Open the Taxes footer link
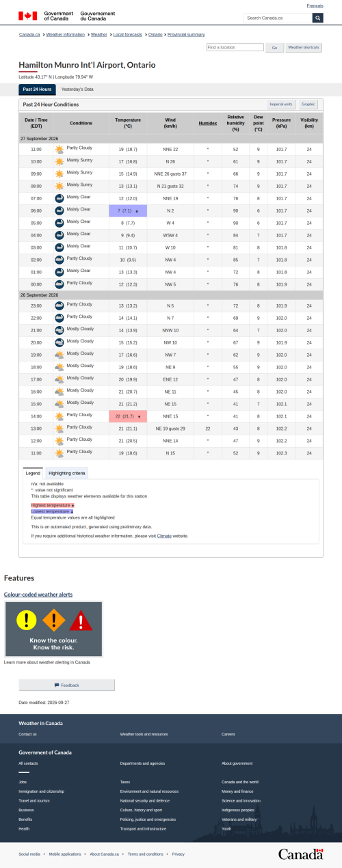Image resolution: width=342 pixels, height=868 pixels. pyautogui.click(x=124, y=782)
